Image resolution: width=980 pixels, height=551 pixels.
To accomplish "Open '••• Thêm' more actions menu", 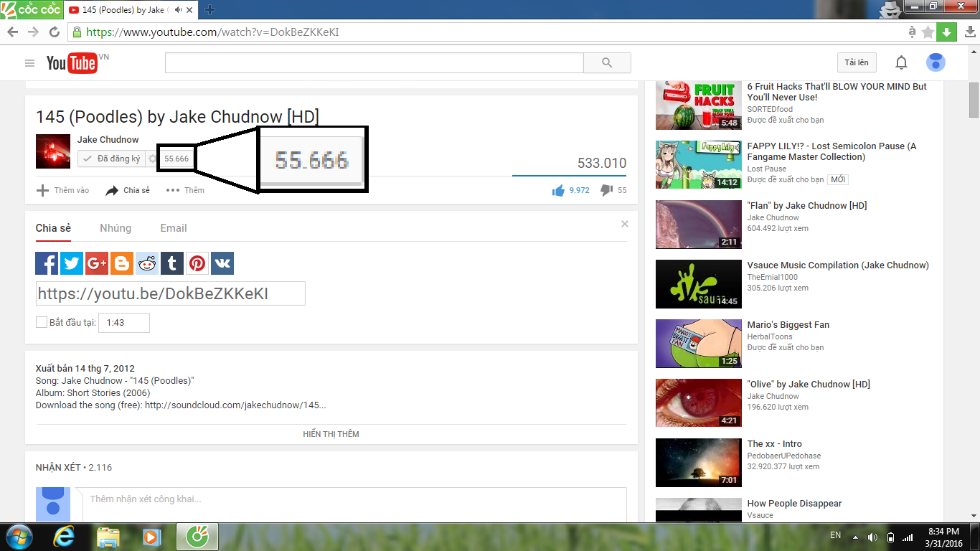I will coord(185,190).
